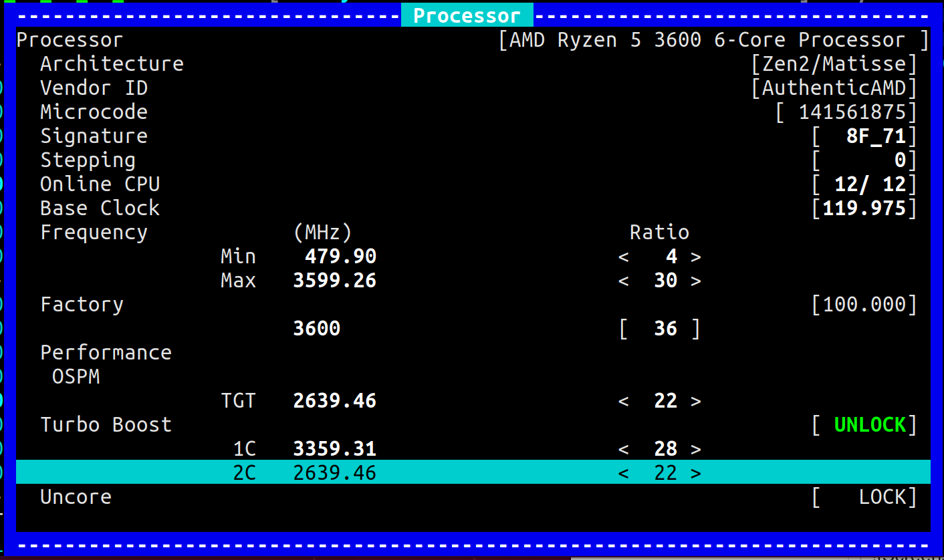
Task: Click the Base Clock label
Action: pos(100,208)
